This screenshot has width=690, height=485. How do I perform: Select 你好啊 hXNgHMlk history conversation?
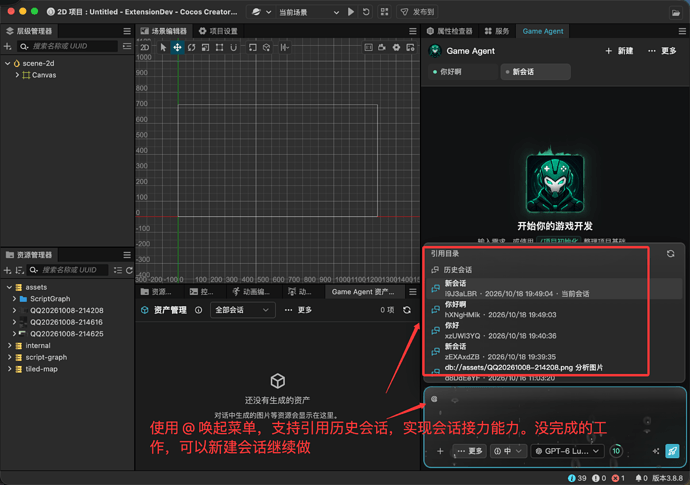click(554, 309)
